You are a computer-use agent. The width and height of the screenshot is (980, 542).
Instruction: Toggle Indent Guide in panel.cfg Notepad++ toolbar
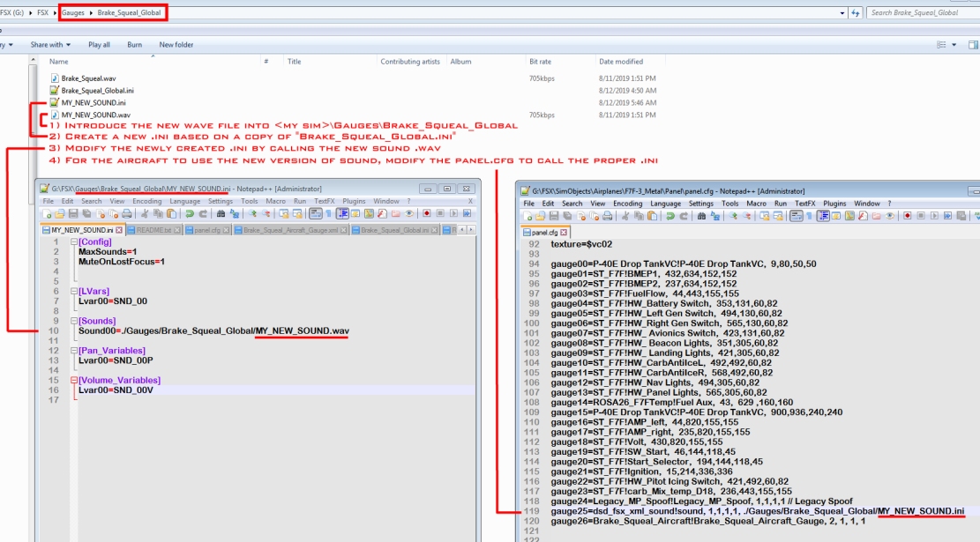pyautogui.click(x=823, y=215)
